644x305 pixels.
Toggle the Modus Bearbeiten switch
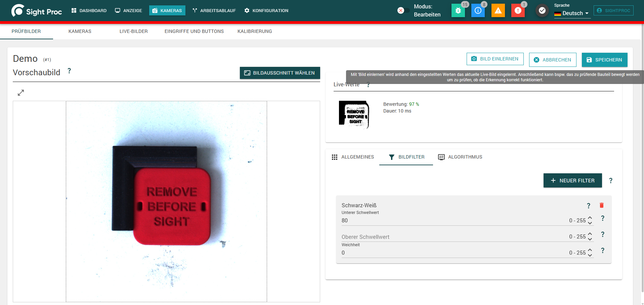click(403, 10)
